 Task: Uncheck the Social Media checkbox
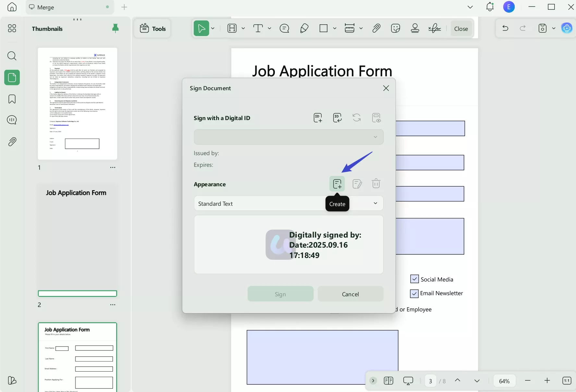(x=414, y=279)
